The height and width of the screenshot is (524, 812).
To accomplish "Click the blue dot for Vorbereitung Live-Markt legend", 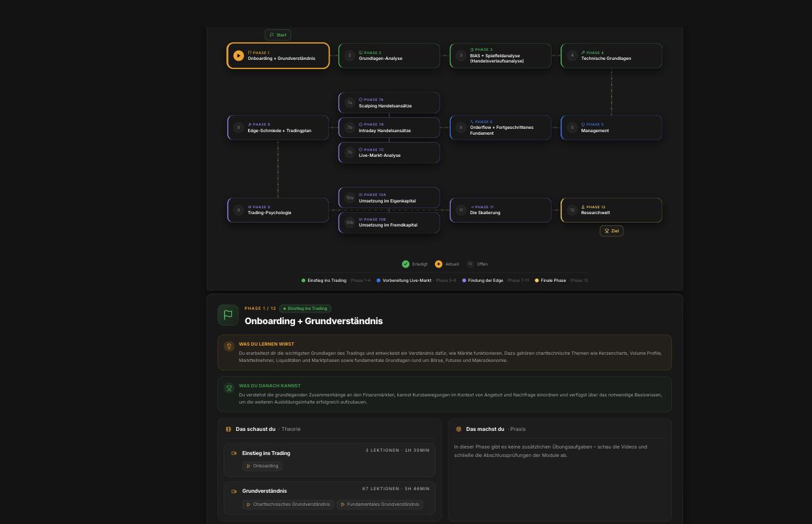I will pos(378,281).
